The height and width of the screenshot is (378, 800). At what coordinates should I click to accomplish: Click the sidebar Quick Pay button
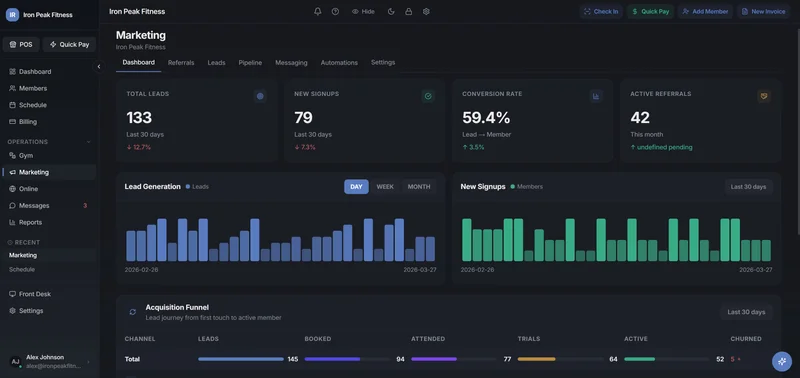(x=69, y=44)
